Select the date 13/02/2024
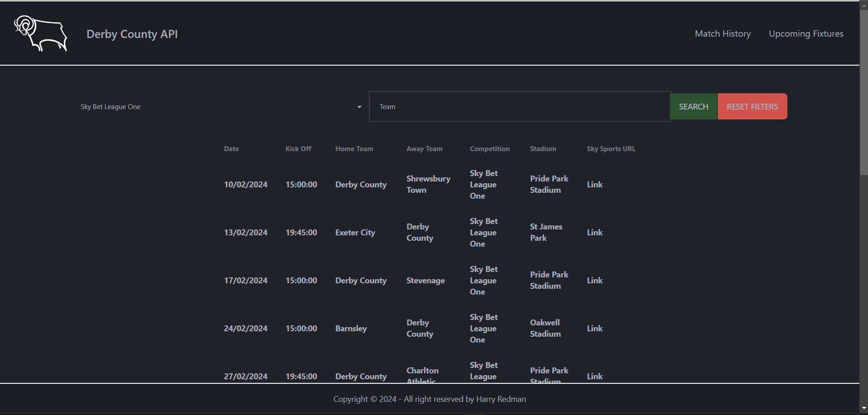 246,233
